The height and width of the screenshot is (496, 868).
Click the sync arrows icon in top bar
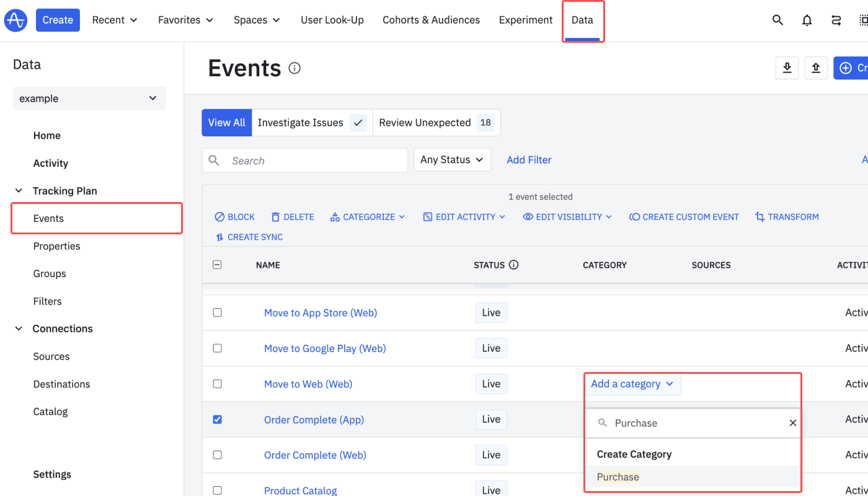click(x=836, y=20)
